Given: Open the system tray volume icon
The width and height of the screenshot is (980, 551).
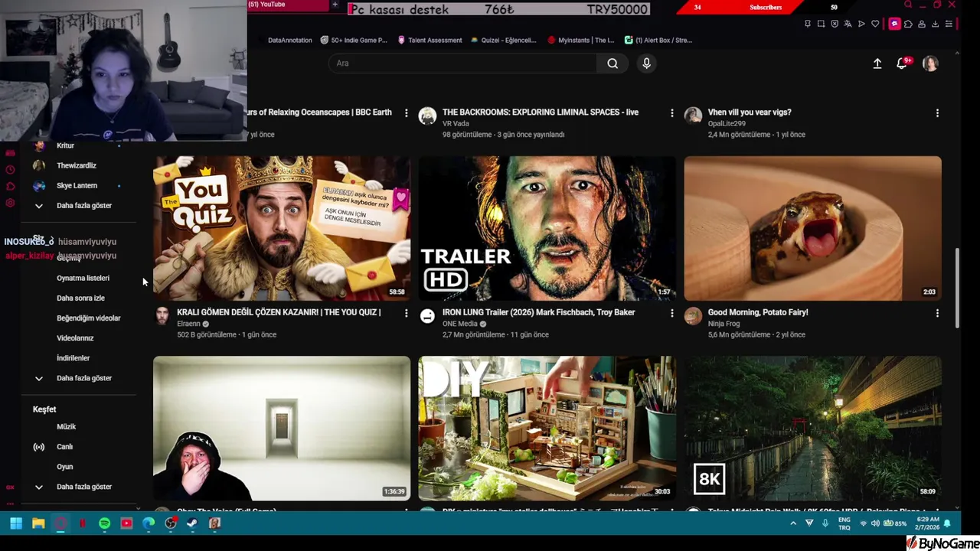Looking at the screenshot, I should pyautogui.click(x=875, y=523).
